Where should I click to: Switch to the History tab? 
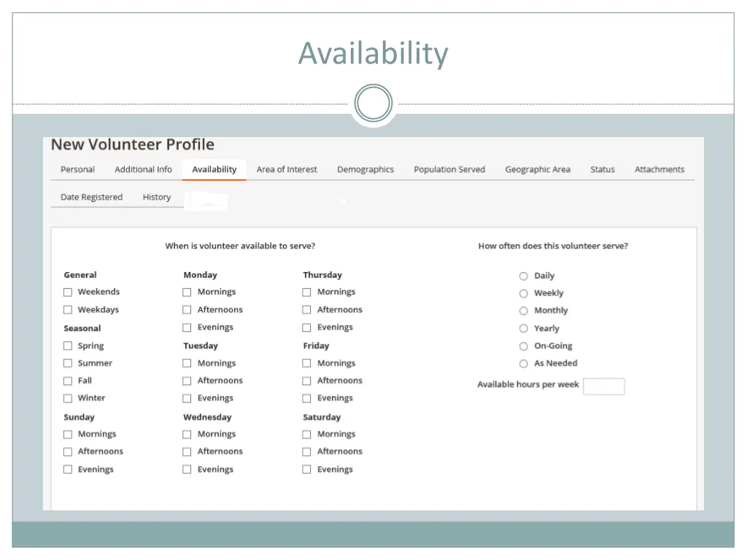pos(157,197)
